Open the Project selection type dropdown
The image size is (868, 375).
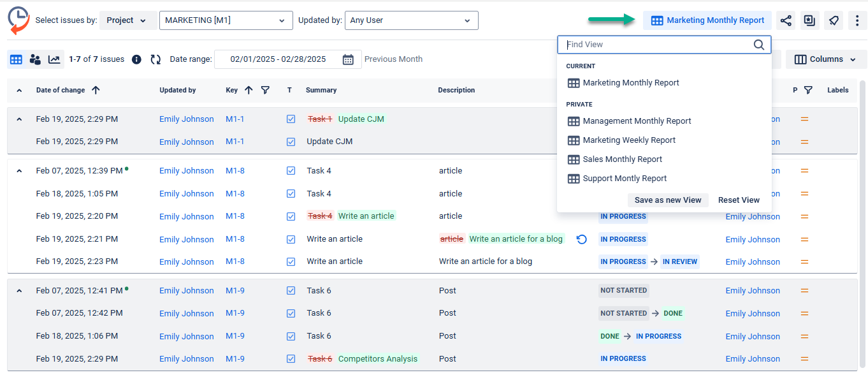pos(126,20)
